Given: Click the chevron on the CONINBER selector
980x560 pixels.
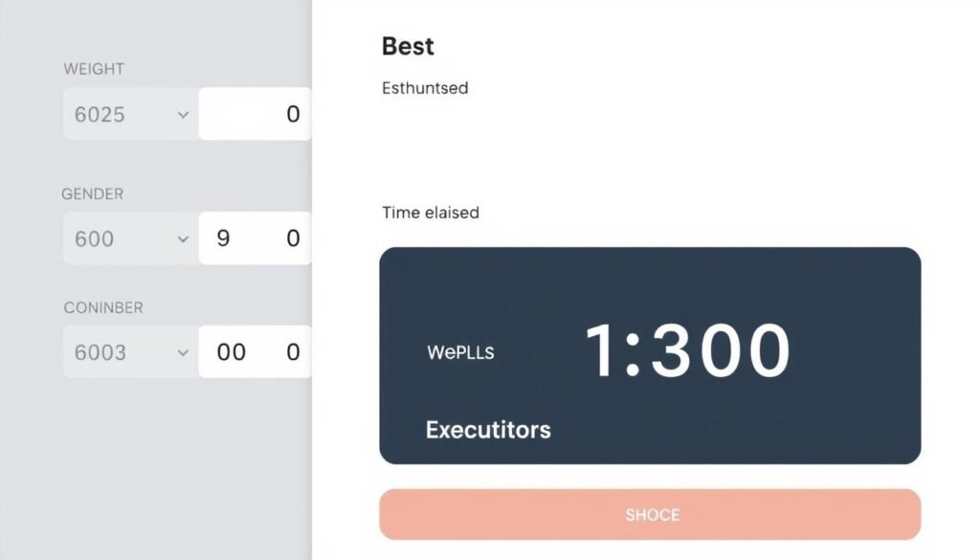Looking at the screenshot, I should click(x=182, y=352).
